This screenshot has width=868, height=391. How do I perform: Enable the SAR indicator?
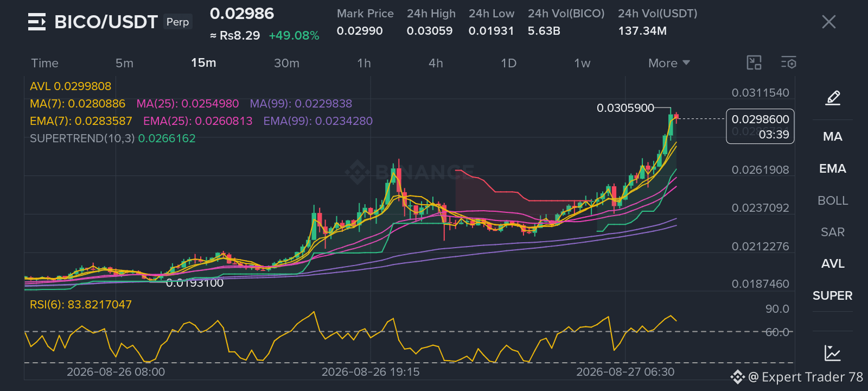tap(833, 232)
